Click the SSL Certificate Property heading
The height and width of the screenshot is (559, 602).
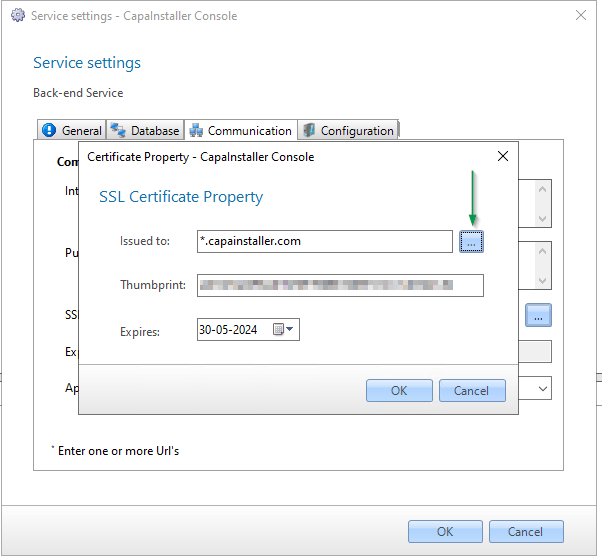pyautogui.click(x=181, y=197)
